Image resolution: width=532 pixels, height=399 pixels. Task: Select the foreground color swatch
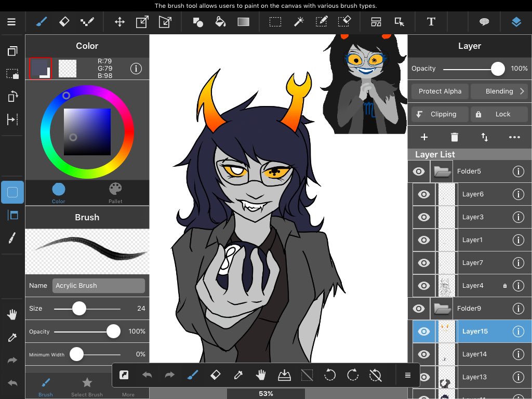(x=41, y=68)
